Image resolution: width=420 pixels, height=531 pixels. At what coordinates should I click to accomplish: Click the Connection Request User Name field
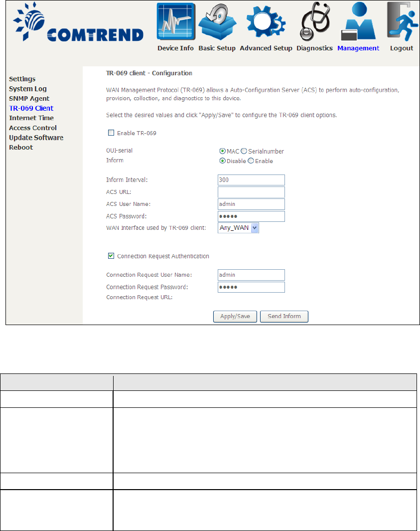pyautogui.click(x=251, y=275)
